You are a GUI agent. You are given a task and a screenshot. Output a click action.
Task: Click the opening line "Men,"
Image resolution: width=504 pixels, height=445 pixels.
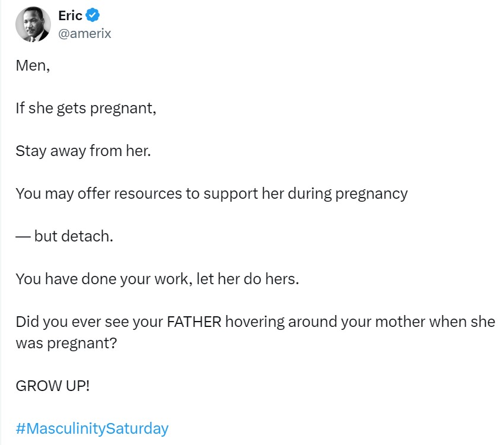[33, 66]
